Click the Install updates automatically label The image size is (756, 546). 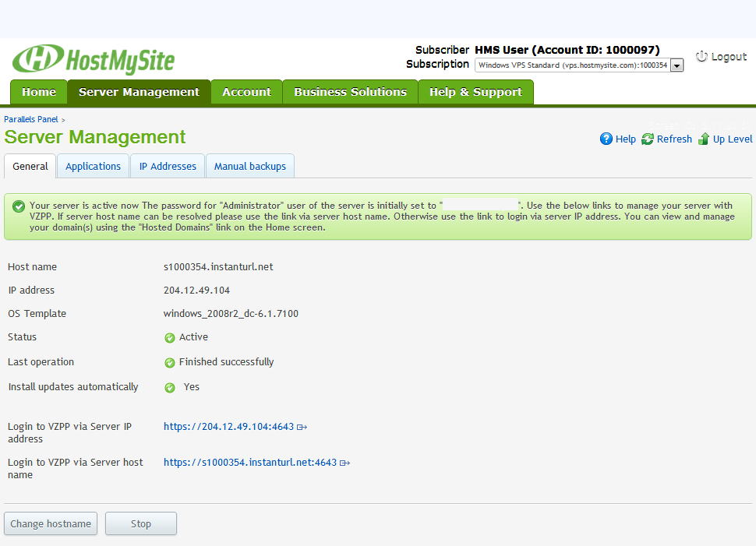(x=72, y=386)
